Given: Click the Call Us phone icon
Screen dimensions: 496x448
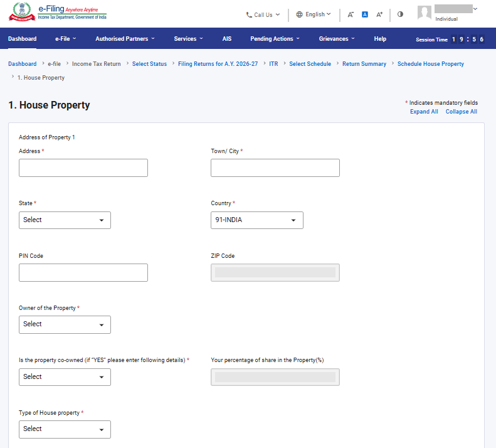Looking at the screenshot, I should [249, 15].
